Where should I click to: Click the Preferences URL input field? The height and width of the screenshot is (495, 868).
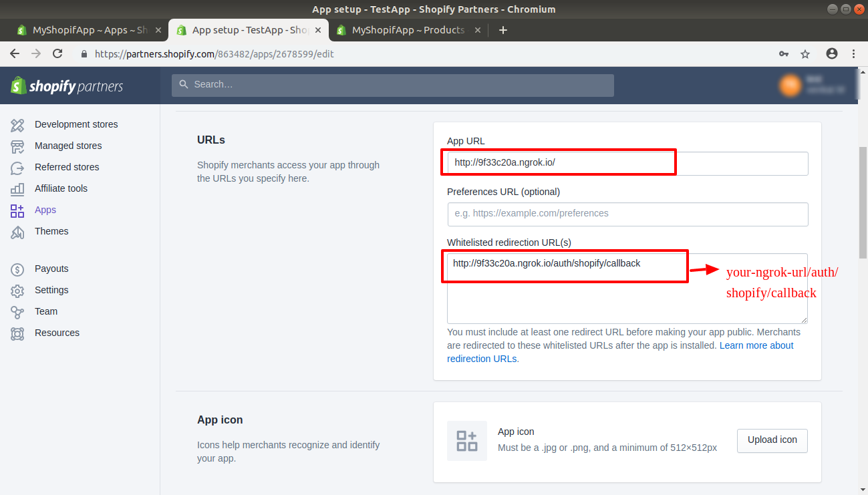pos(627,214)
